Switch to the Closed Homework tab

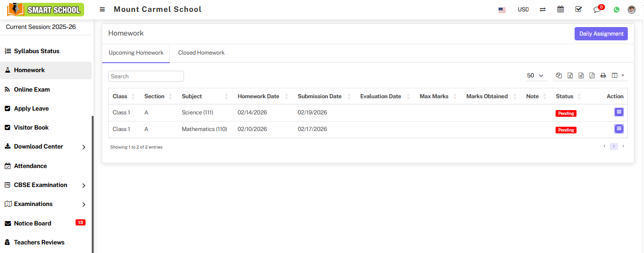[x=201, y=53]
